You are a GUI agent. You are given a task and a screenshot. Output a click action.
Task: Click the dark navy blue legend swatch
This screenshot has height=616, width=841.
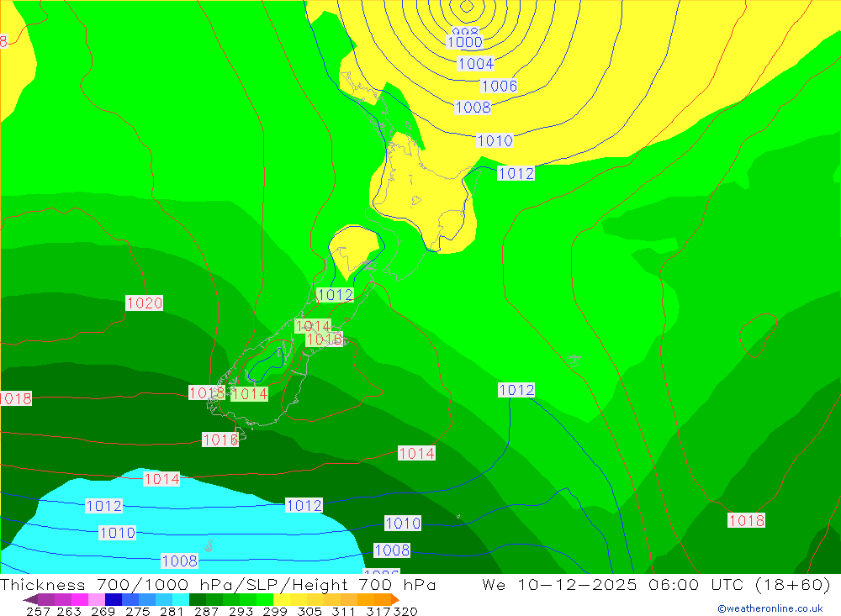[x=114, y=599]
